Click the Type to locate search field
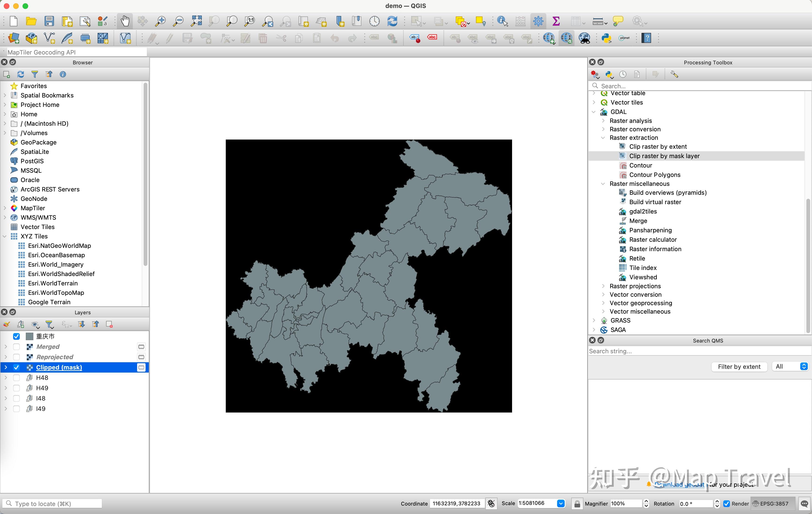This screenshot has width=812, height=514. pyautogui.click(x=52, y=503)
